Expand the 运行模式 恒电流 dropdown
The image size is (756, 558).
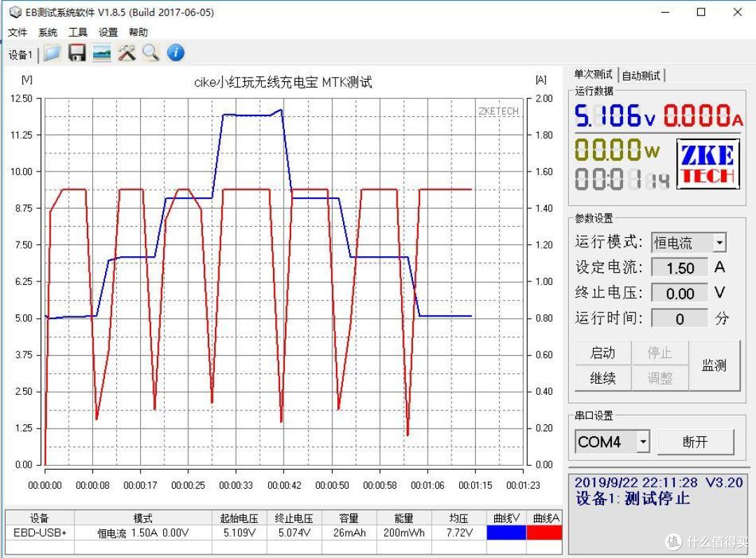720,242
